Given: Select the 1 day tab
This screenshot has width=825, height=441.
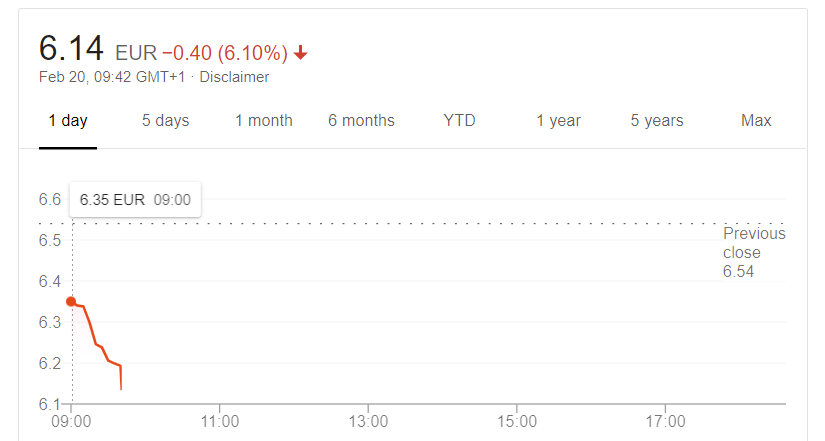Looking at the screenshot, I should click(68, 121).
